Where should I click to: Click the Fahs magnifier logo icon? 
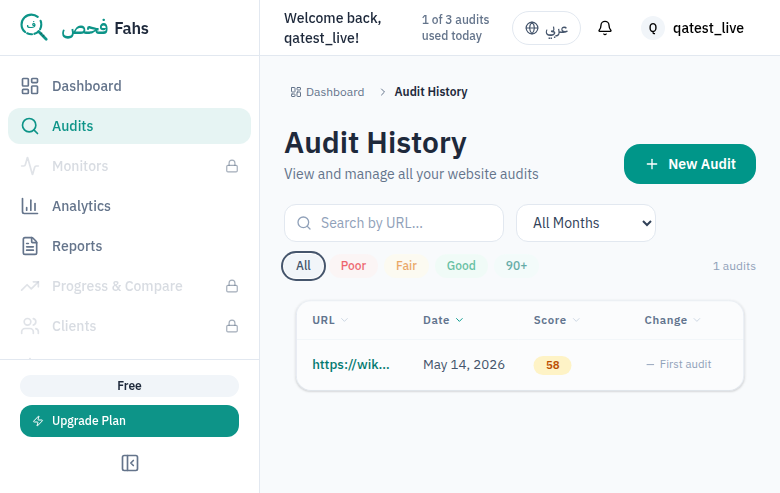click(x=34, y=27)
